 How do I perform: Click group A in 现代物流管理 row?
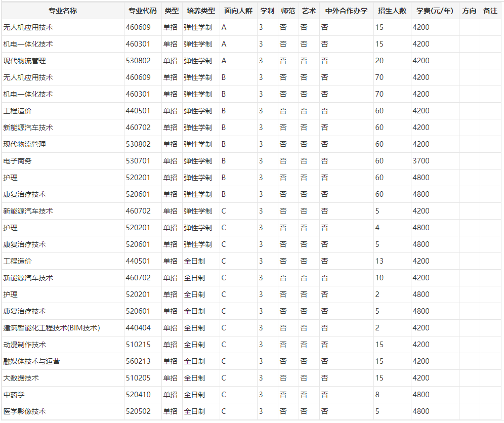pyautogui.click(x=224, y=60)
